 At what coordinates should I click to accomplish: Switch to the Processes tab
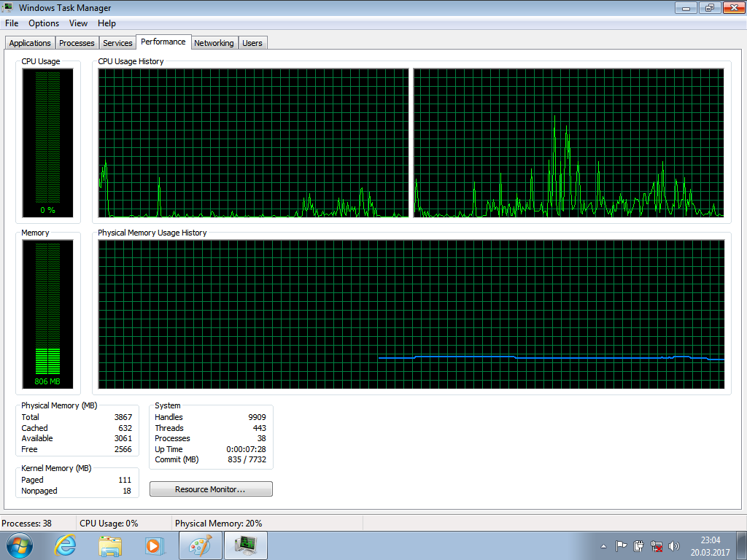coord(77,43)
